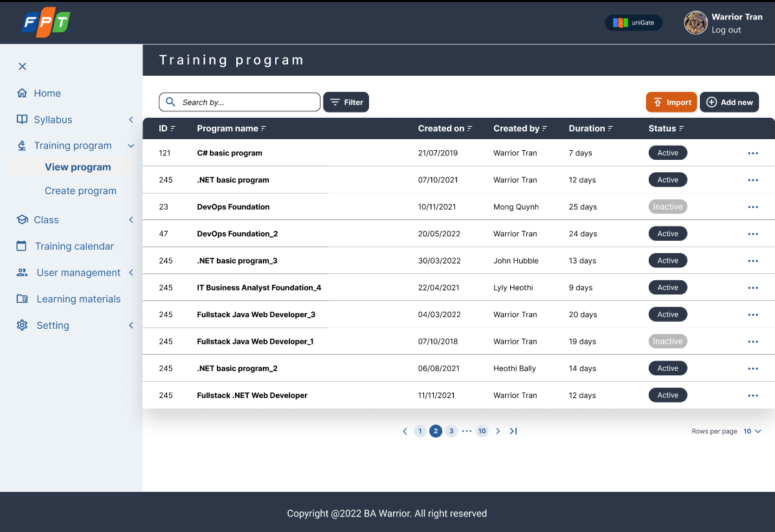The image size is (775, 532).
Task: Go to previous page arrow
Action: click(x=405, y=431)
